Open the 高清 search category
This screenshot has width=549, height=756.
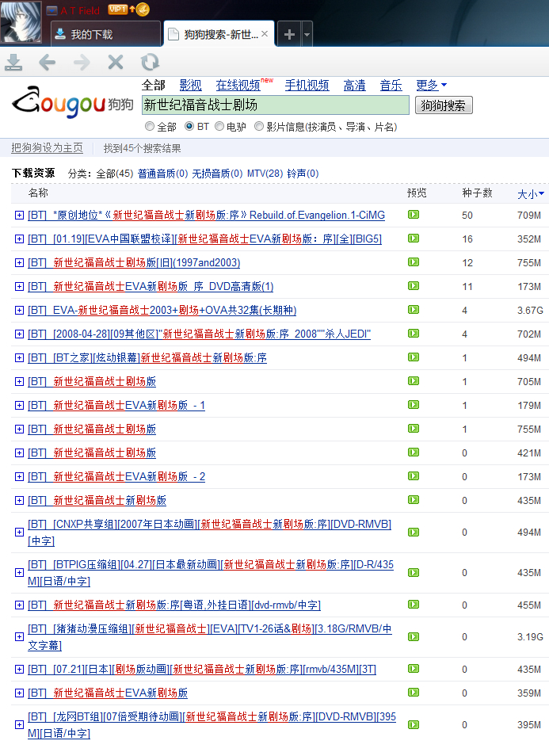(x=354, y=86)
